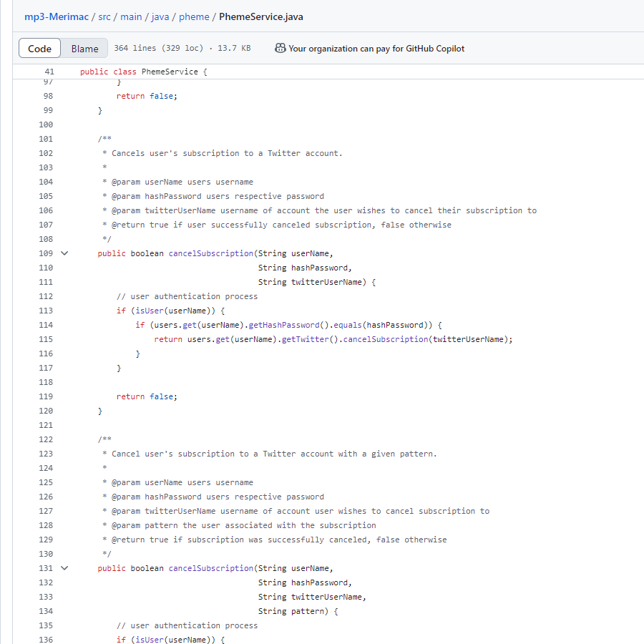Image resolution: width=644 pixels, height=644 pixels.
Task: Select line number 115
Action: point(46,339)
